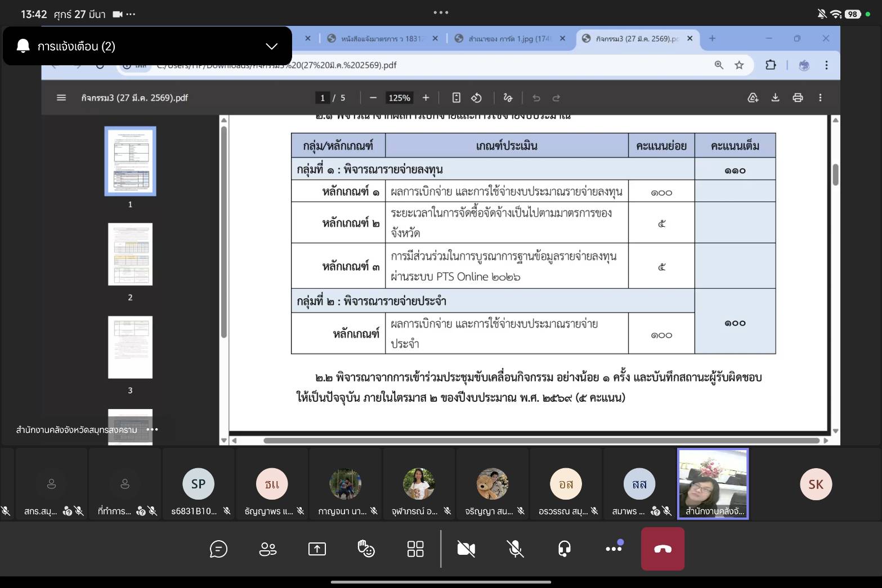
Task: Rotate the PDF page
Action: point(476,98)
